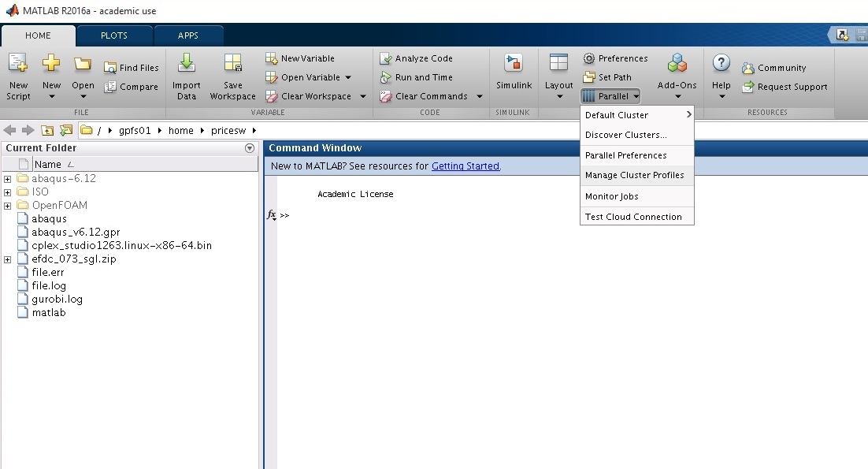Click the Find Files icon

coord(111,68)
